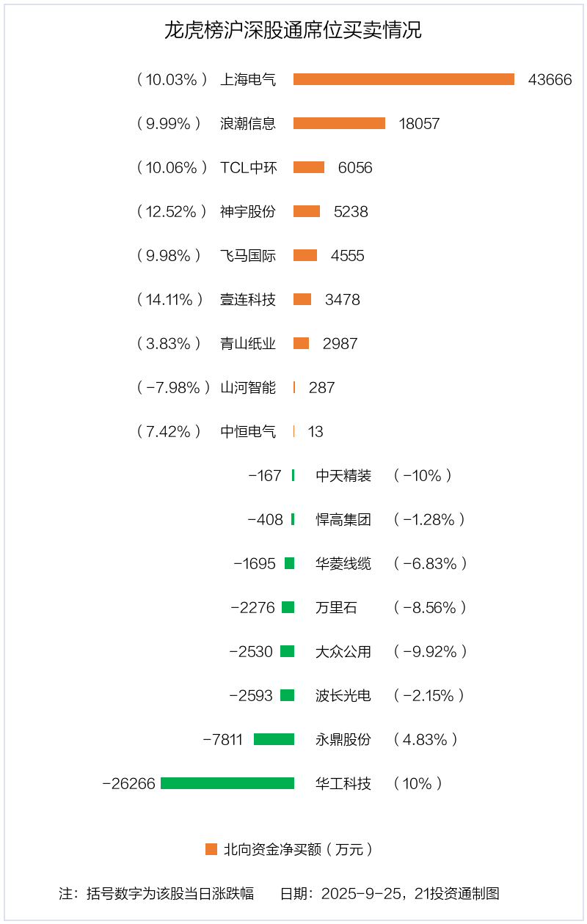Click the -26266 value label
Screen dimensions: 587x924
pos(129,783)
